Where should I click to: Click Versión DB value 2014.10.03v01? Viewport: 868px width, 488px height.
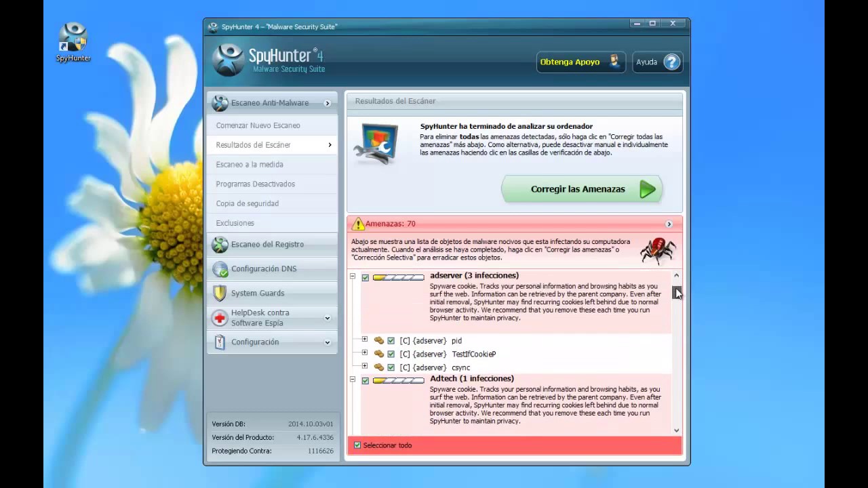pos(311,424)
